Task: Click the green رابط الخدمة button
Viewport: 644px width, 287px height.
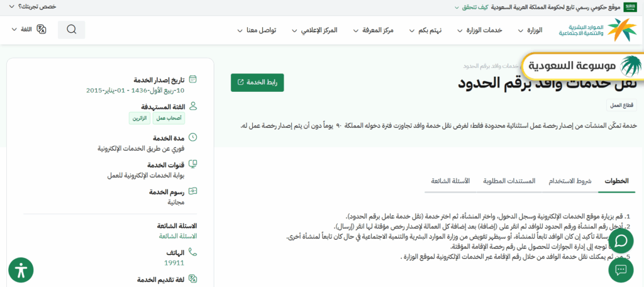Action: pyautogui.click(x=257, y=82)
